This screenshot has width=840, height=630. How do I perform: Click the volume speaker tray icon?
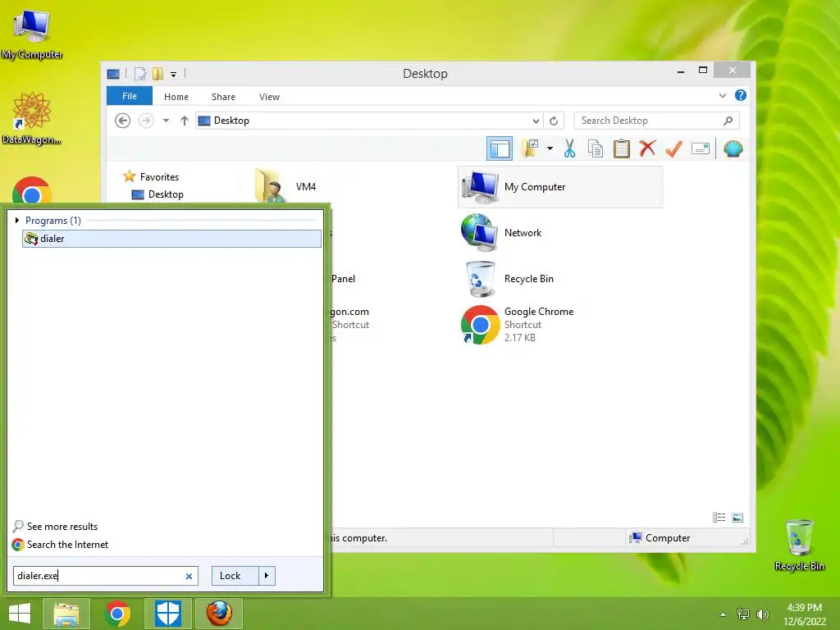tap(762, 614)
